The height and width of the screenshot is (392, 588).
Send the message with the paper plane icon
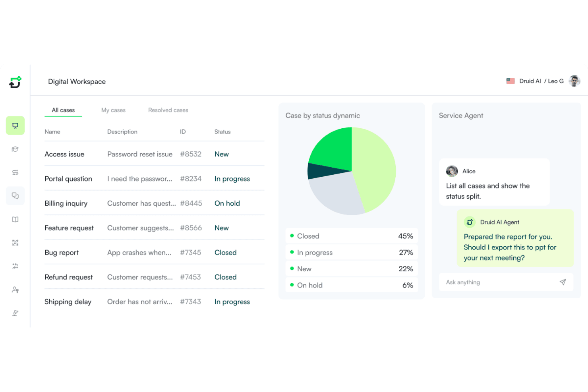(563, 282)
